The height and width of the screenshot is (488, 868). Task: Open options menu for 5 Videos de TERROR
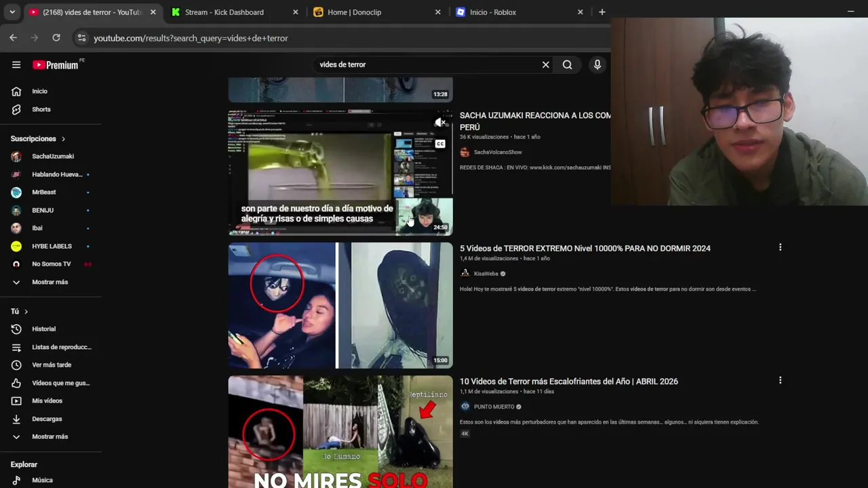click(x=780, y=247)
